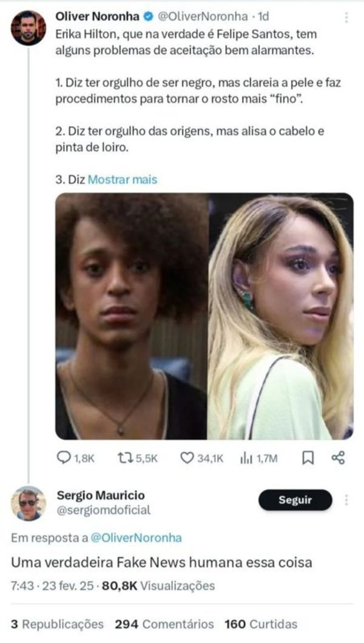364x643 pixels.
Task: Open Sergio Mauricio's profile picture
Action: 28,503
